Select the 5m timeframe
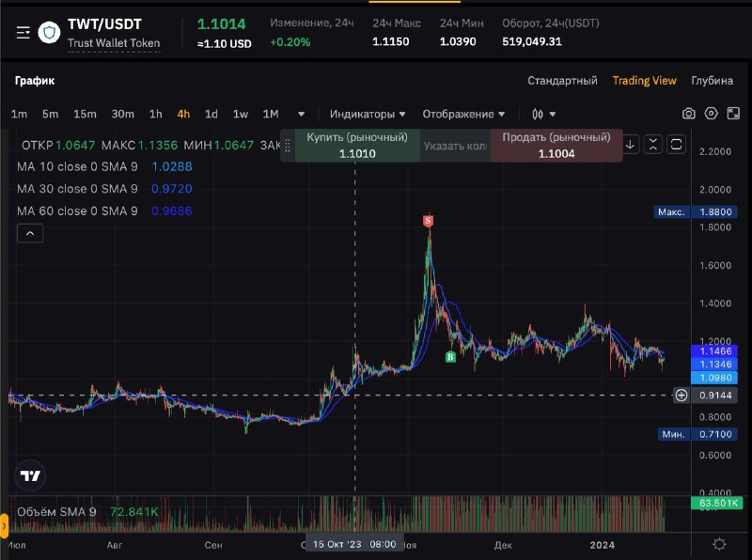Viewport: 752px width, 560px height. pyautogui.click(x=51, y=114)
